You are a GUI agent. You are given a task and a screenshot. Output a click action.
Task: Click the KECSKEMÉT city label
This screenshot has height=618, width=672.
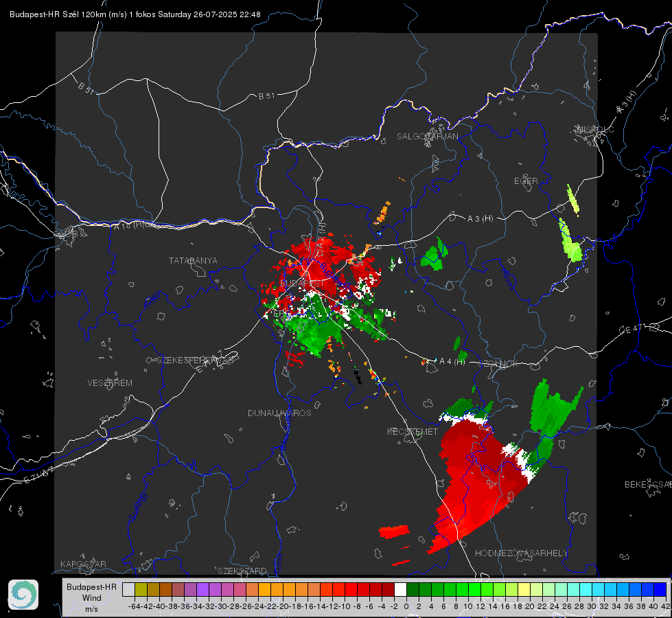[x=413, y=431]
